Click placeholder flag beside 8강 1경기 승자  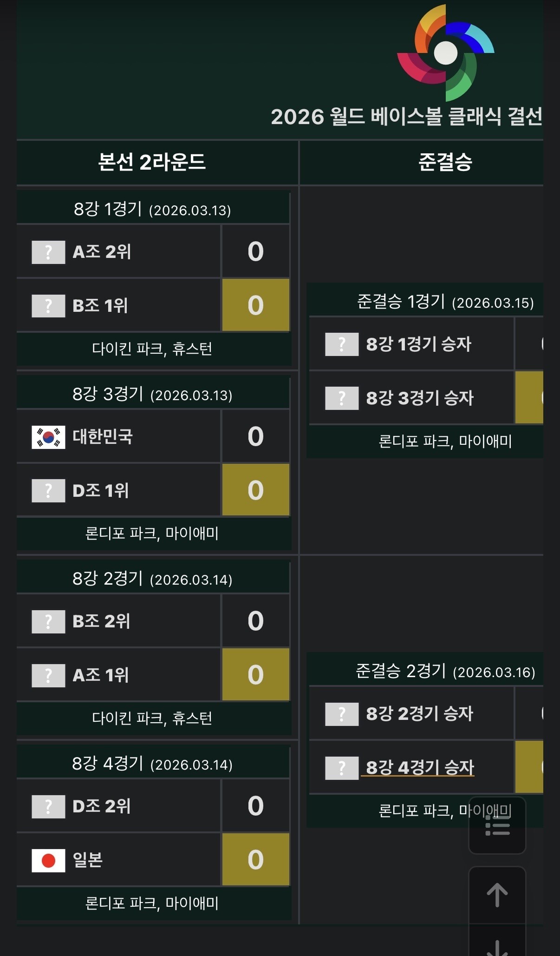click(x=342, y=344)
